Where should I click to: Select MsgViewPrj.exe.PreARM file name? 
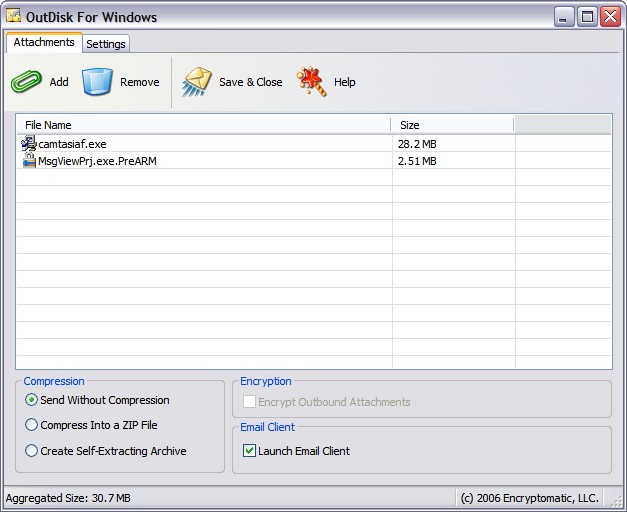[x=97, y=161]
